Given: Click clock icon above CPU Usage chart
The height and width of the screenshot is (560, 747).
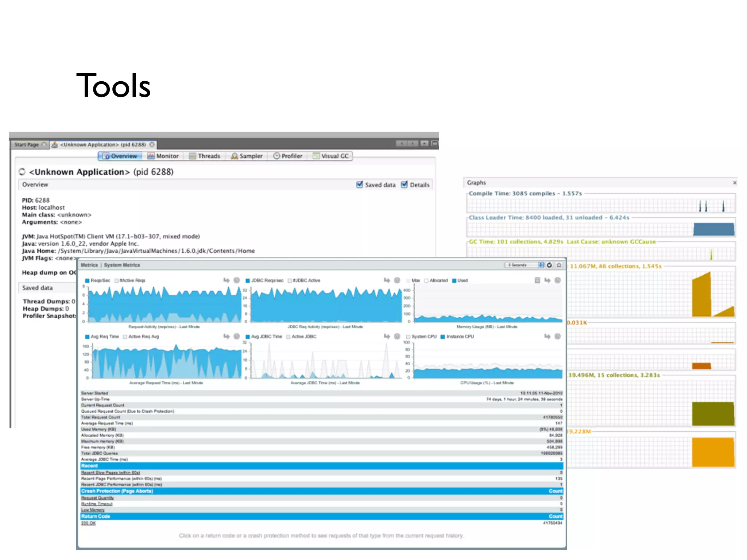Looking at the screenshot, I should coord(557,336).
